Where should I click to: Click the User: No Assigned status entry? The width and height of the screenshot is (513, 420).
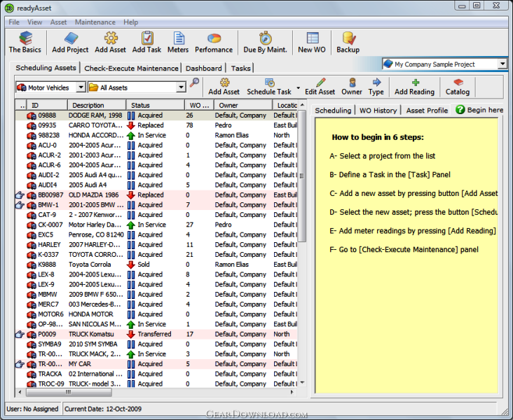click(32, 409)
